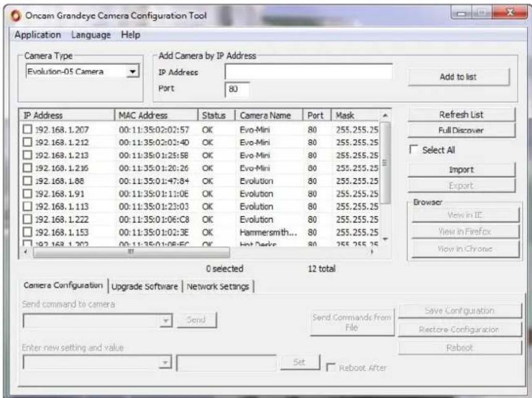Image resolution: width=532 pixels, height=398 pixels.
Task: Expand the Send command to camera dropdown
Action: (165, 321)
